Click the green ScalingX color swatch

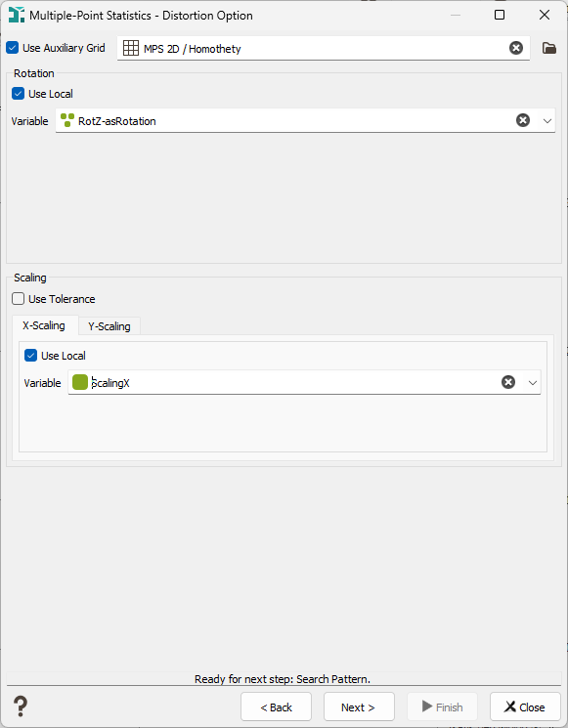click(x=80, y=382)
